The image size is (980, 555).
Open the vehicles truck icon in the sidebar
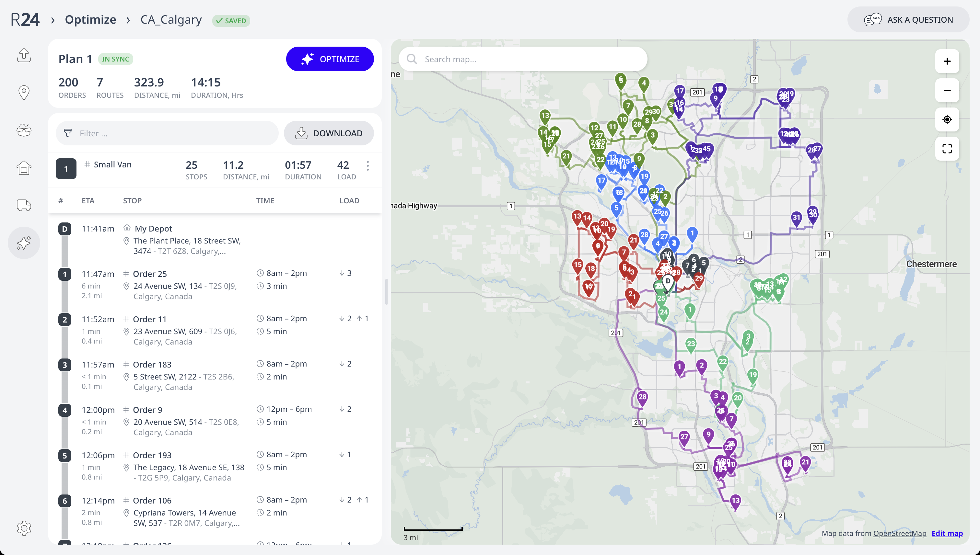(x=24, y=205)
